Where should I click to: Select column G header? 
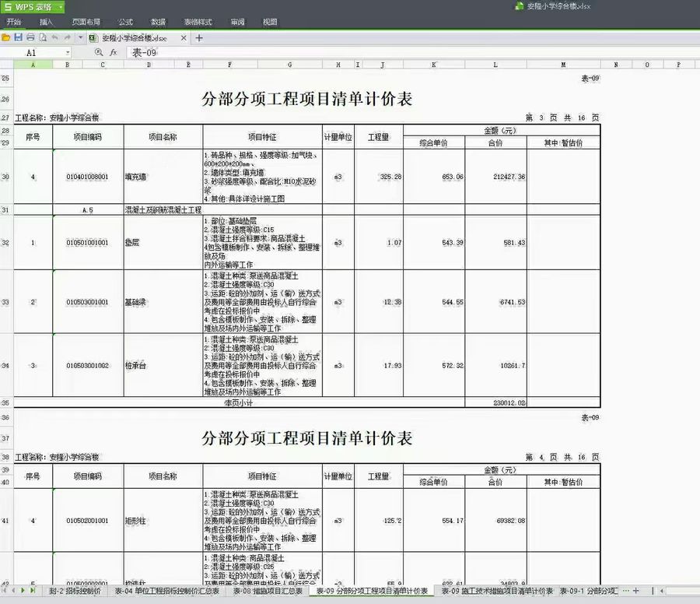[290, 65]
